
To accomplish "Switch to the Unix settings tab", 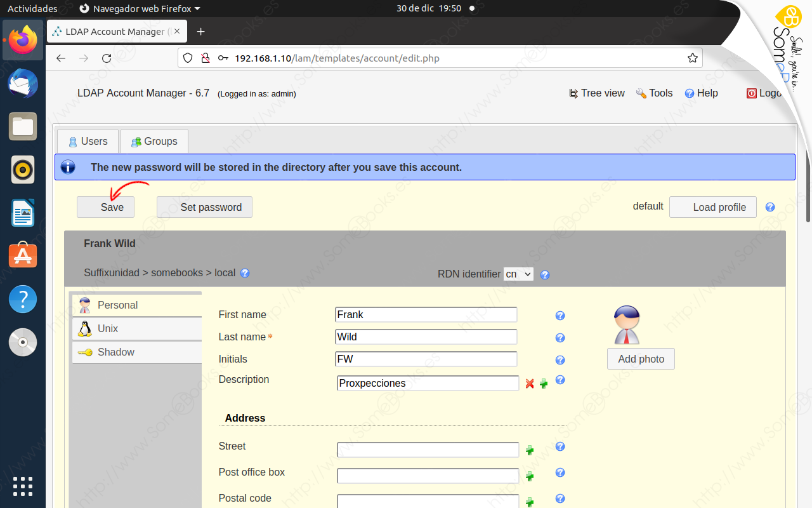I will pyautogui.click(x=108, y=328).
